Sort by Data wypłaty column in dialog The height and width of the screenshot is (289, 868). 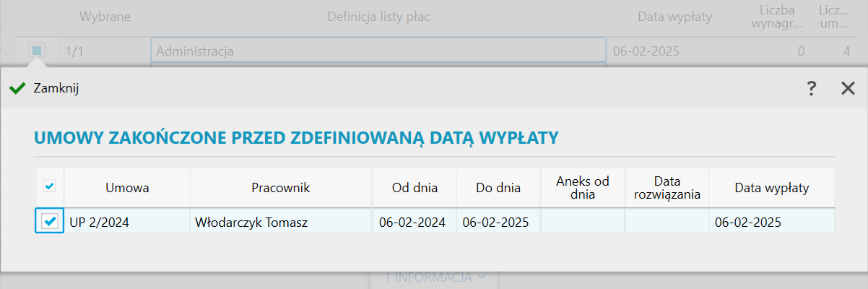(771, 188)
